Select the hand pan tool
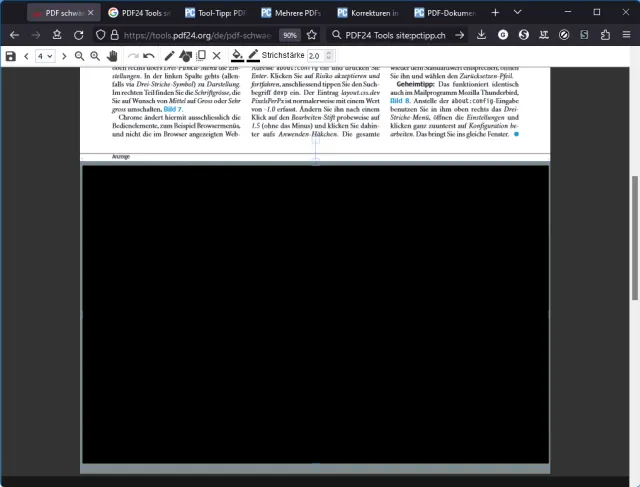This screenshot has width=640, height=487. pyautogui.click(x=112, y=56)
